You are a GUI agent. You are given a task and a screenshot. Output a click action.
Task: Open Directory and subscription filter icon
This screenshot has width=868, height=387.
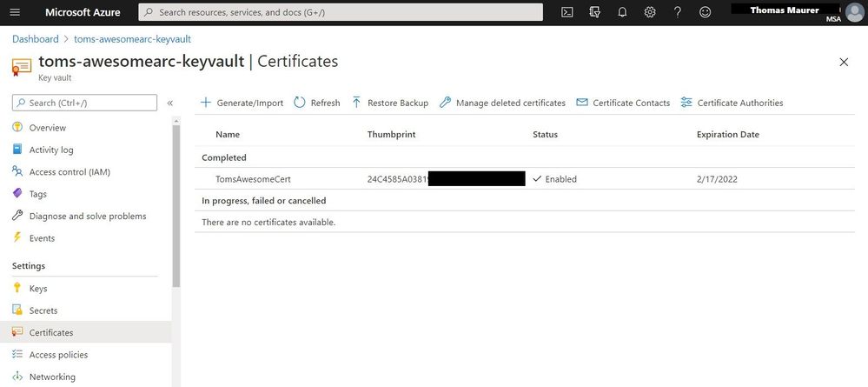click(594, 12)
